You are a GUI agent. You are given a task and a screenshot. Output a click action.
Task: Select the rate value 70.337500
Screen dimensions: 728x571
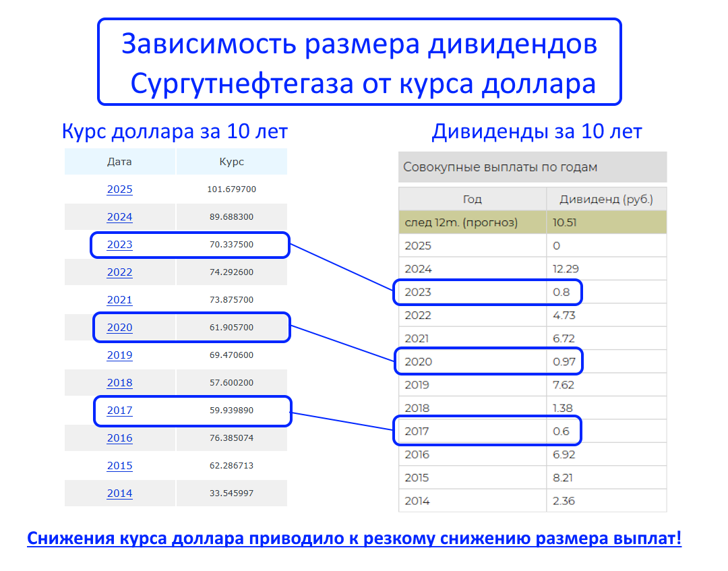point(232,244)
